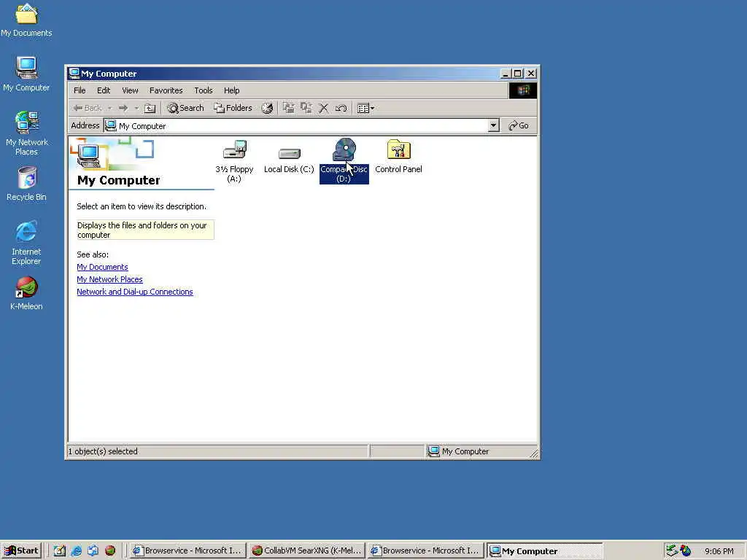Open the Views dropdown button
The width and height of the screenshot is (747, 560).
(365, 108)
